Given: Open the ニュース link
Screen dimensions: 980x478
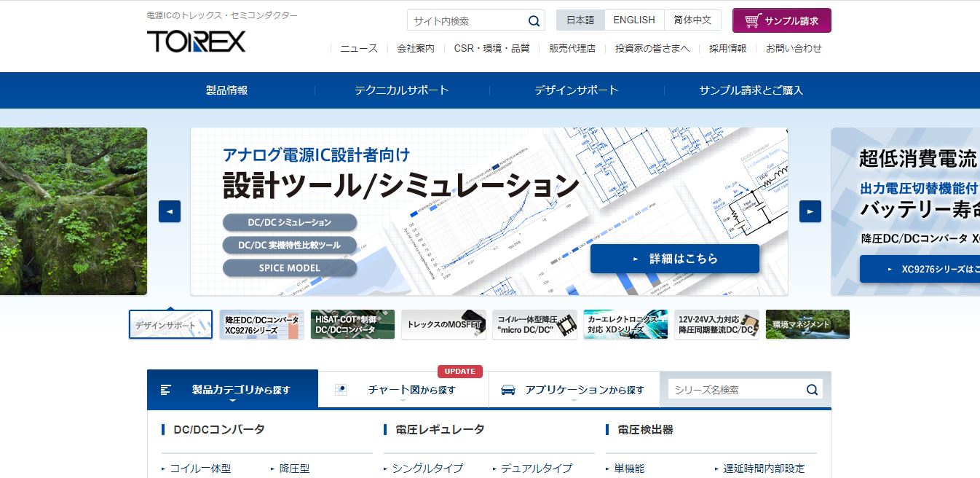Looking at the screenshot, I should (359, 48).
